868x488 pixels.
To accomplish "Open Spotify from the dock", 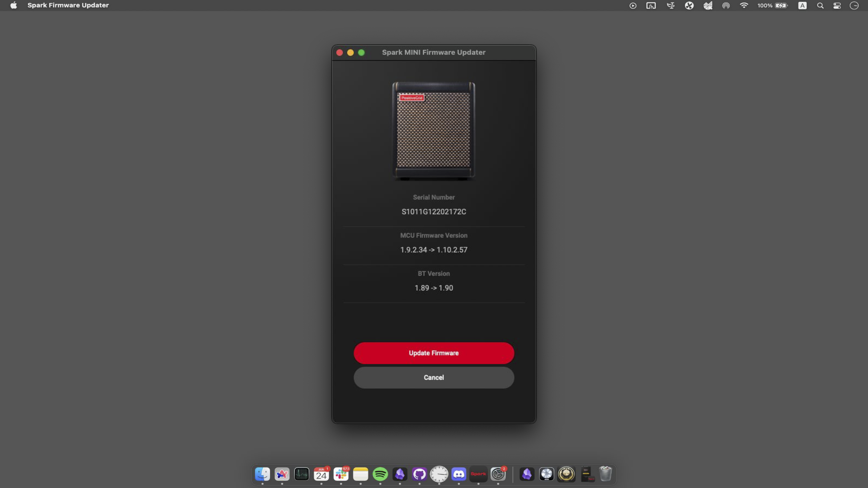I will (380, 474).
